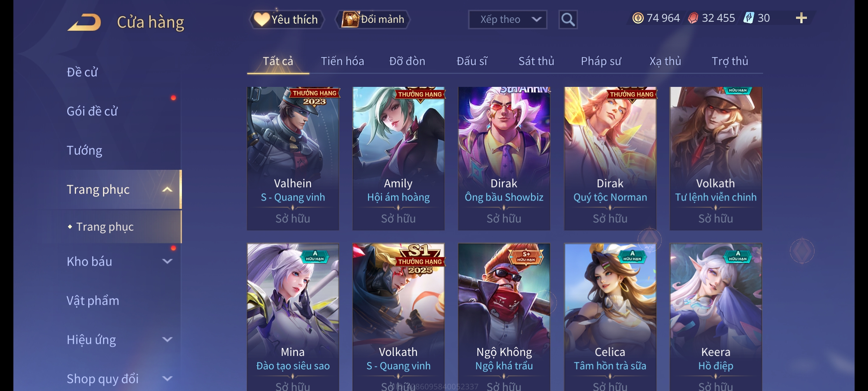This screenshot has width=868, height=391.
Task: Tap the chest icon on Đổi mảnh
Action: [350, 19]
